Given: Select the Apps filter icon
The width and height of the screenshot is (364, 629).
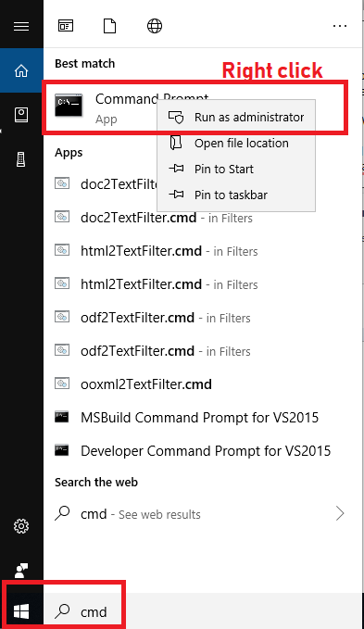Looking at the screenshot, I should tap(66, 26).
